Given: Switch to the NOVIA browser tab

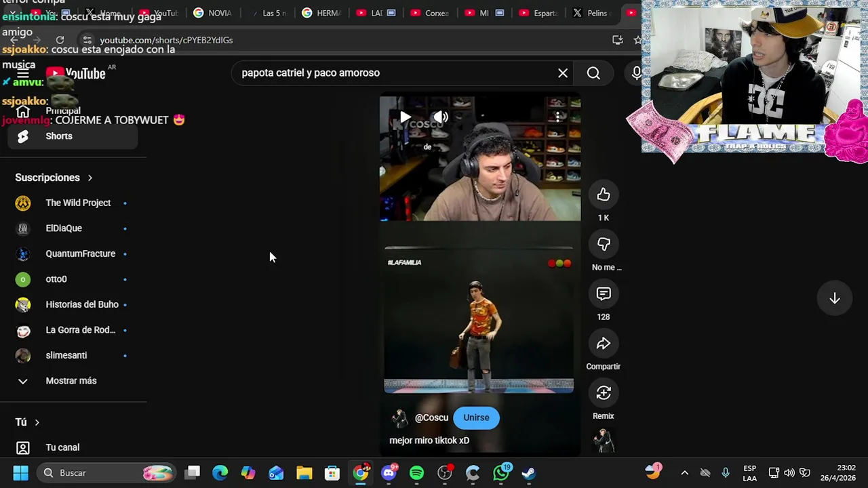Looking at the screenshot, I should [213, 13].
